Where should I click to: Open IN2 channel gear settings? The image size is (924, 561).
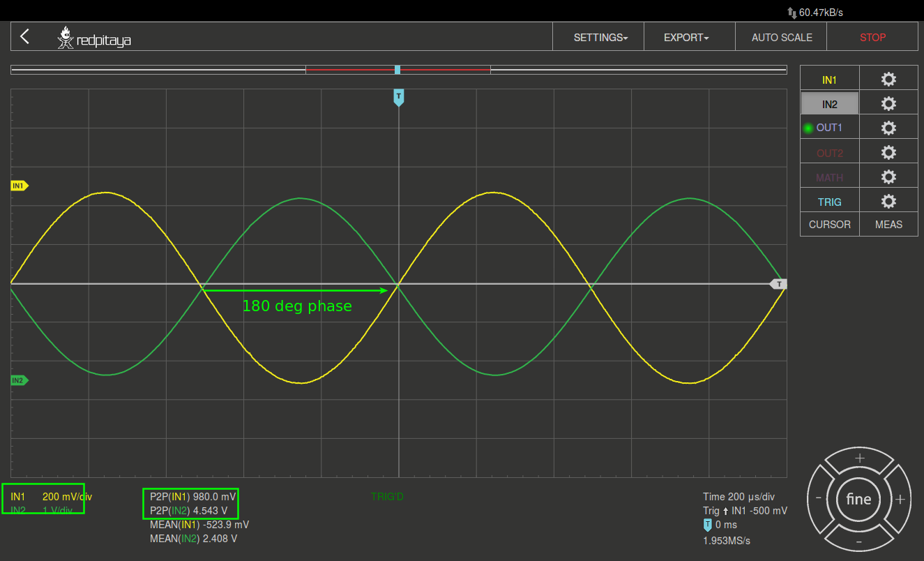(888, 104)
